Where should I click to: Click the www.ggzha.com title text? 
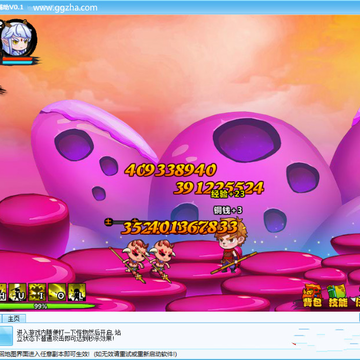65,8
